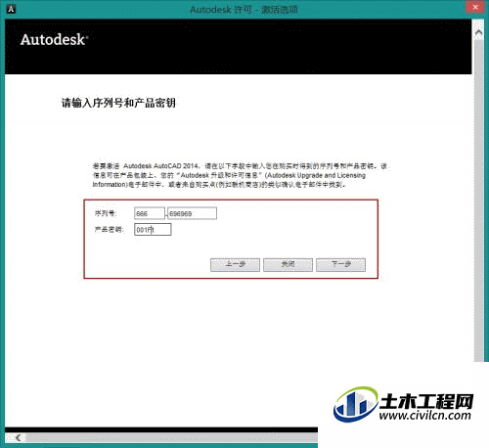Click the horizontal scrollbar left arrow
The height and width of the screenshot is (448, 489).
pos(19,437)
